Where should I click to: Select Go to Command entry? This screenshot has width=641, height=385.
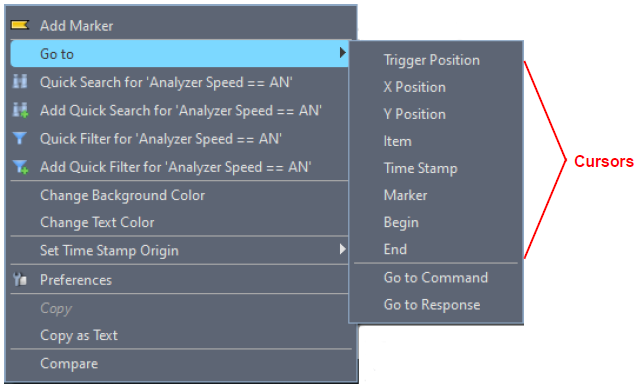[436, 278]
